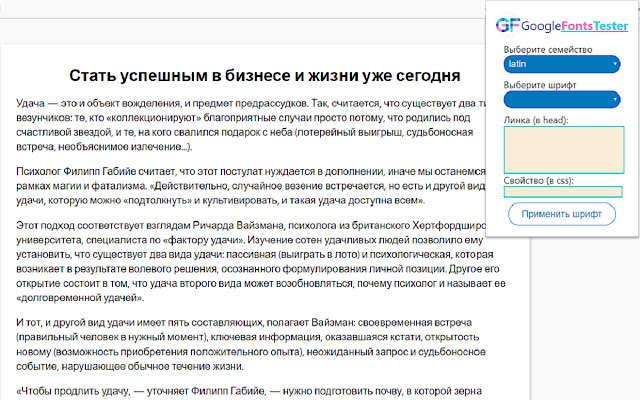Click inside the head link text area
Screen dimensions: 640x400
(564, 150)
